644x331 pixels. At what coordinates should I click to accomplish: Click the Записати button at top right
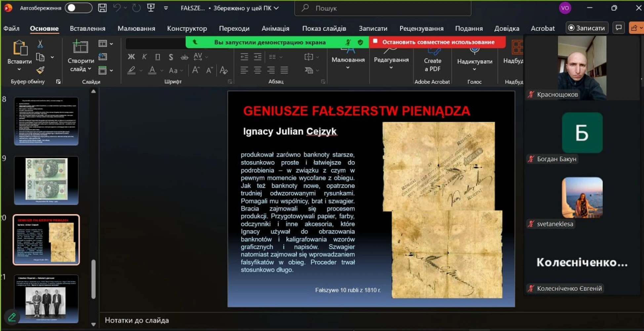click(587, 28)
